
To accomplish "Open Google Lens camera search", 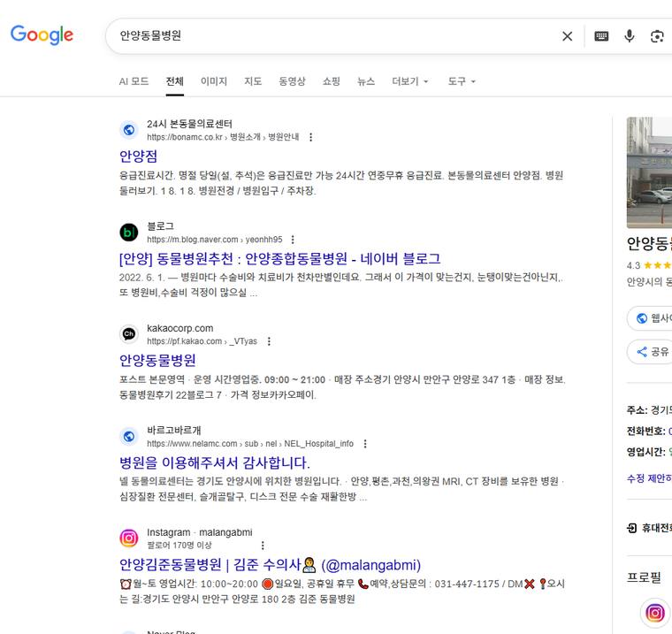I will (x=657, y=36).
